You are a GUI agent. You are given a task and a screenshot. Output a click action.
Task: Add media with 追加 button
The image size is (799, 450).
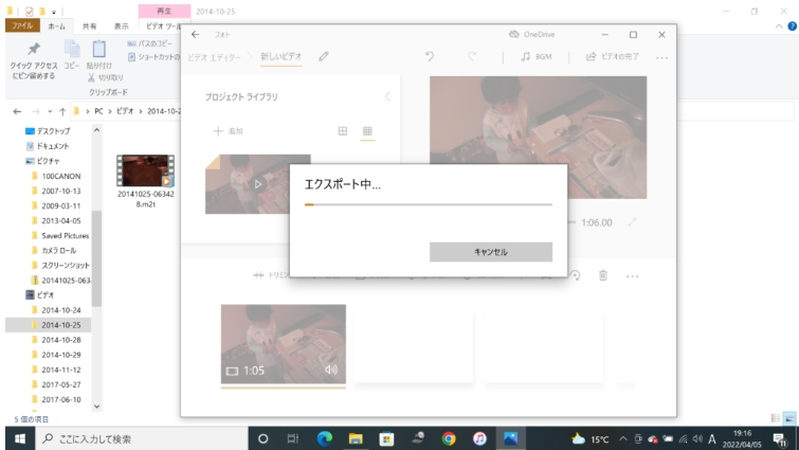tap(228, 131)
